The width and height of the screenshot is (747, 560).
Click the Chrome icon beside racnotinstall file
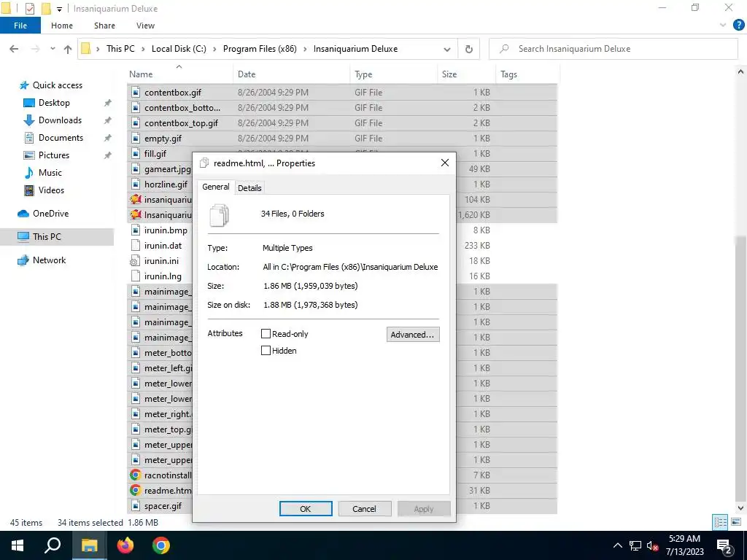click(x=136, y=475)
